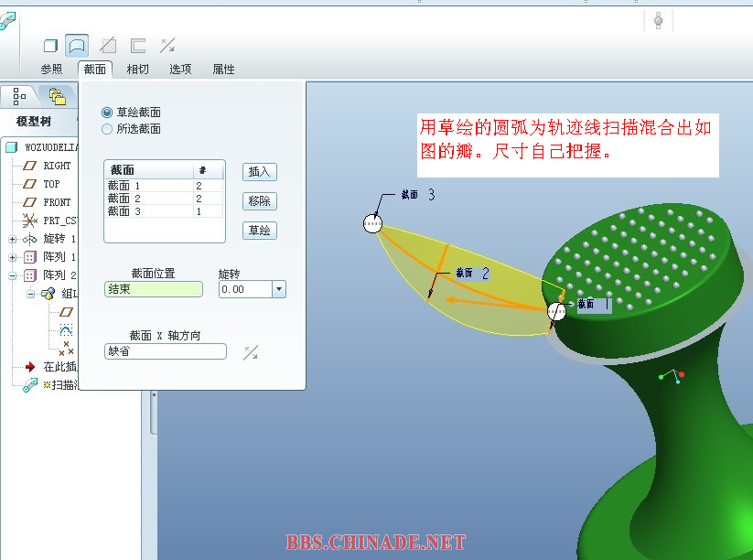Select the 所选截面 radio button
Image resolution: width=753 pixels, height=560 pixels.
pyautogui.click(x=107, y=129)
